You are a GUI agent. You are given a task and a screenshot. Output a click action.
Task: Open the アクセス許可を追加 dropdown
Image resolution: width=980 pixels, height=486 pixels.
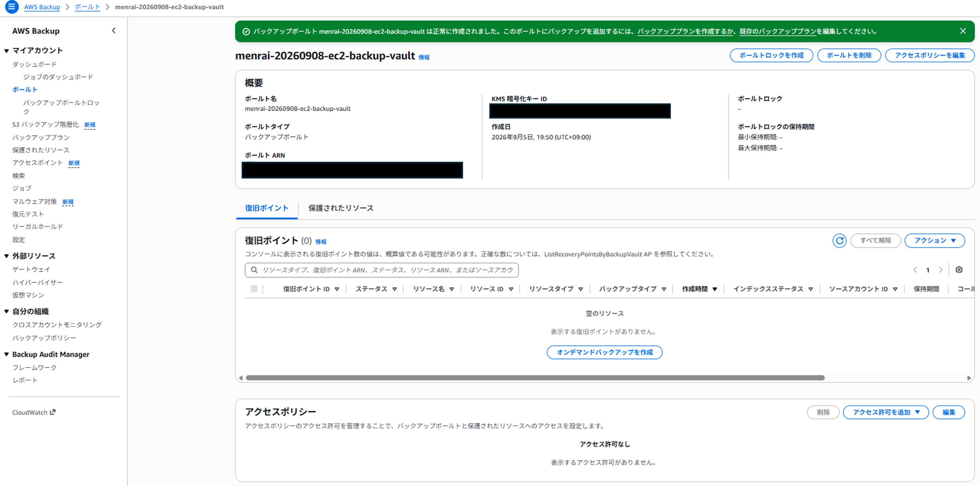(x=886, y=412)
